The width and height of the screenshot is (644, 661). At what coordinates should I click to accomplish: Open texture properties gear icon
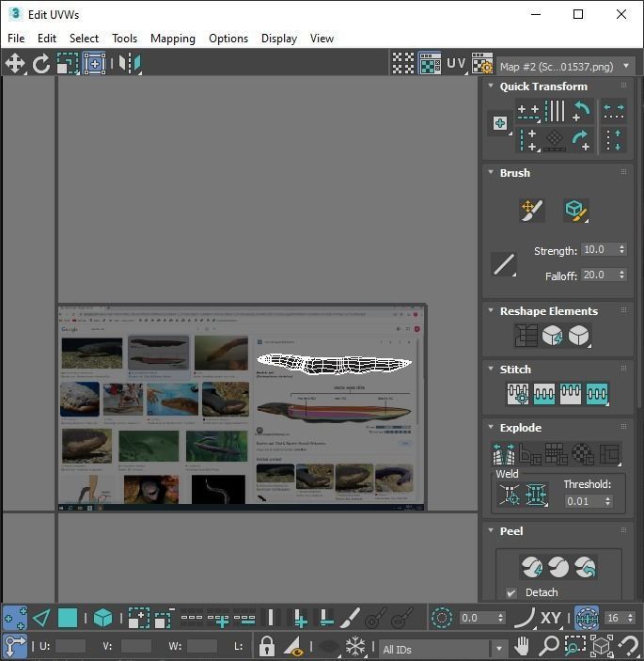click(x=482, y=63)
